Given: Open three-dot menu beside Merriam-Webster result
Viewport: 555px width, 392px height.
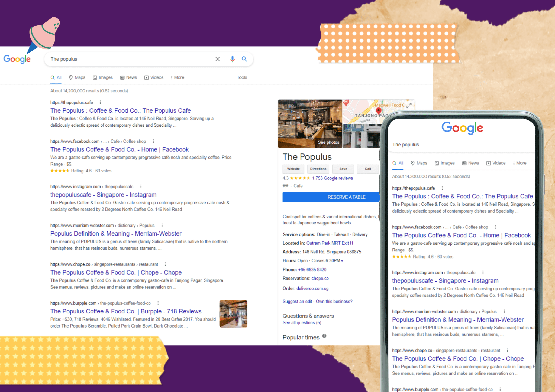Looking at the screenshot, I should [x=162, y=226].
